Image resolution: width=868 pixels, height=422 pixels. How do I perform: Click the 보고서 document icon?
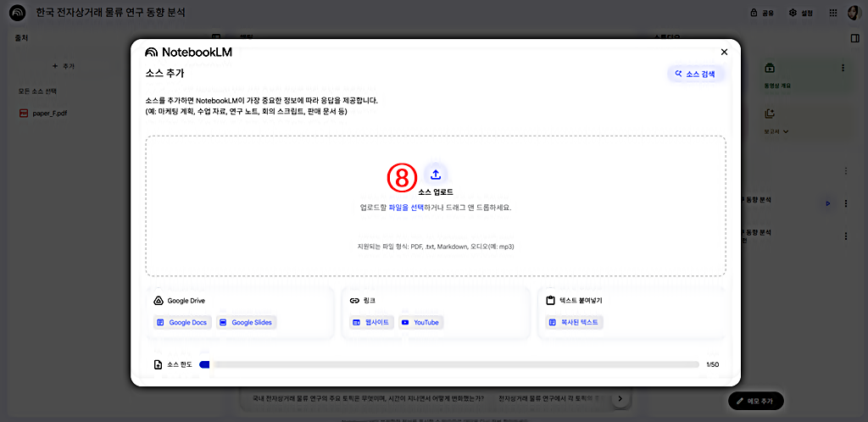pyautogui.click(x=770, y=114)
